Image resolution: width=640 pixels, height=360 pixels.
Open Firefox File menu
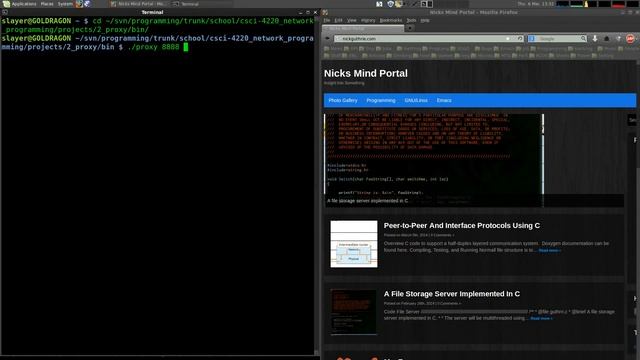tap(327, 20)
